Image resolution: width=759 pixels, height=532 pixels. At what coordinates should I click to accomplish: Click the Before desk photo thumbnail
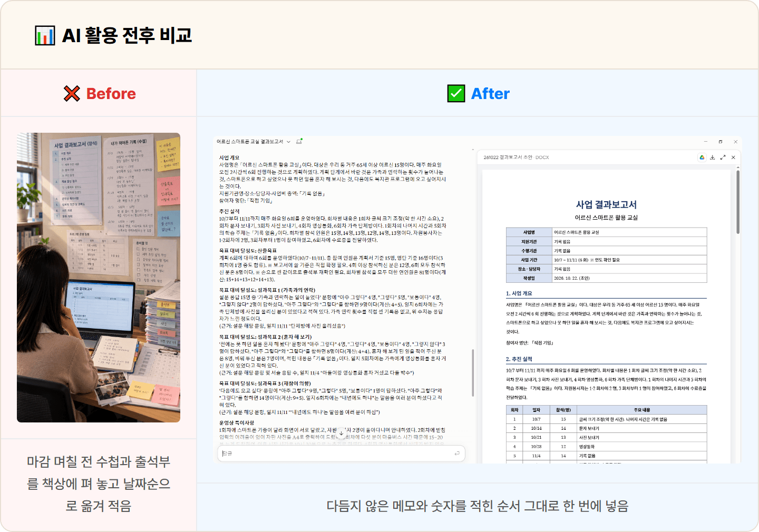(99, 278)
